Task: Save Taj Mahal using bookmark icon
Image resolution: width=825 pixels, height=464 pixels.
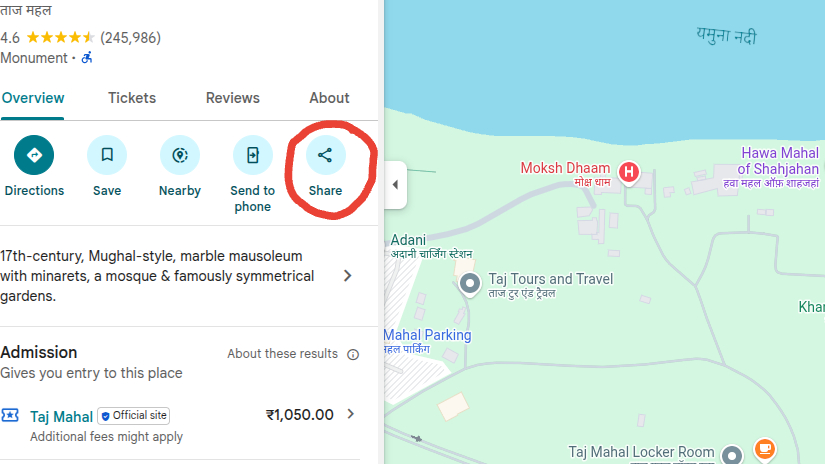Action: click(107, 155)
